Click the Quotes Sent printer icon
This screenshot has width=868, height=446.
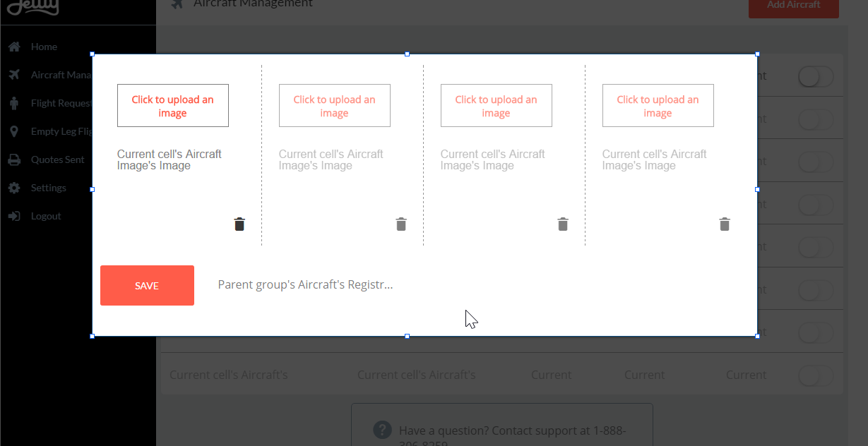[14, 159]
